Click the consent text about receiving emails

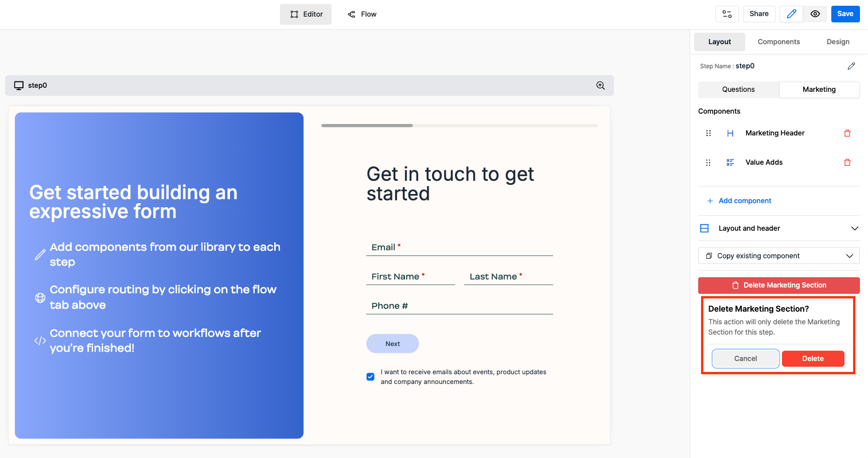click(464, 377)
